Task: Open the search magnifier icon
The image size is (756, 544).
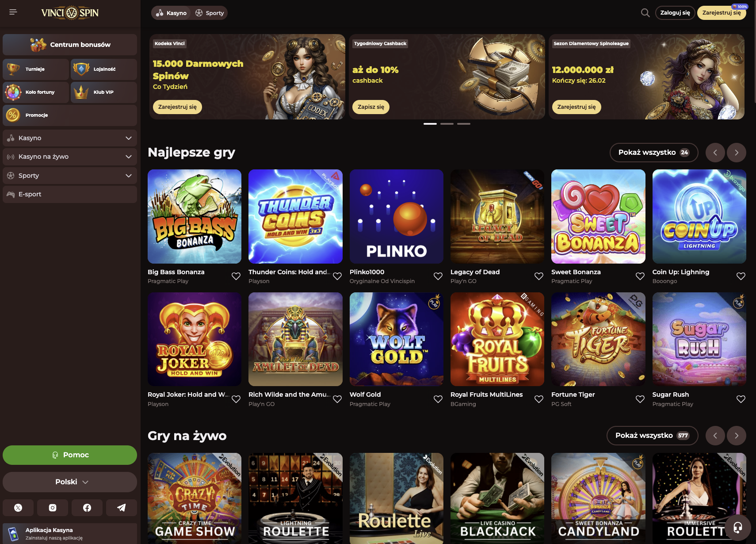Action: [x=645, y=13]
